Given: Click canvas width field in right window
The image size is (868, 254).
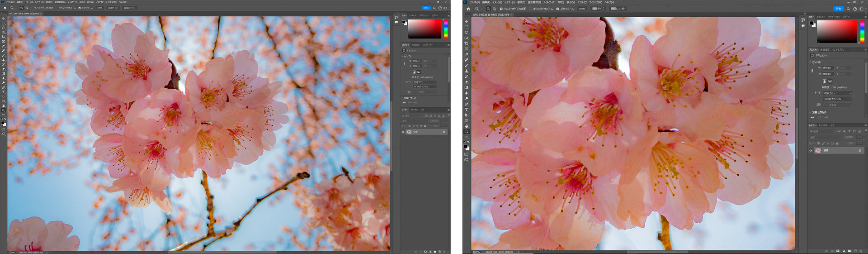Looking at the screenshot, I should point(828,67).
